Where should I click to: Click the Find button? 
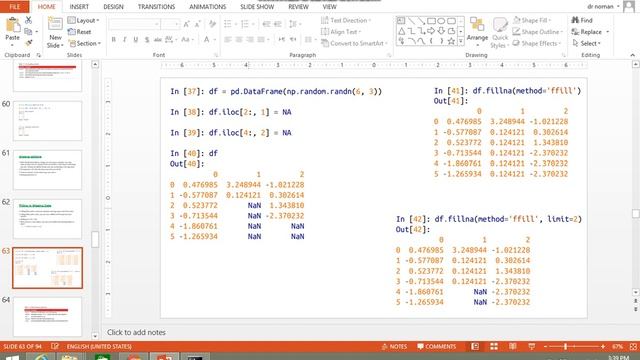582,20
